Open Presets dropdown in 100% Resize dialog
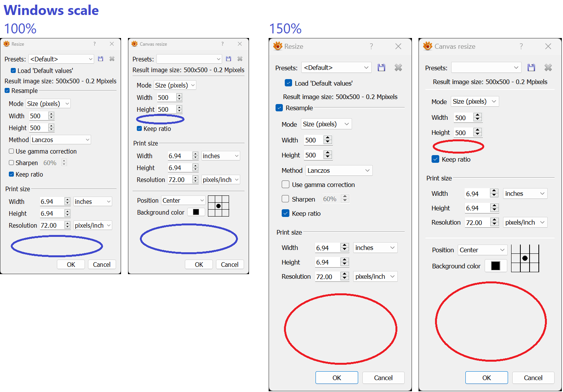Screen dimensions: 563x392 61,59
